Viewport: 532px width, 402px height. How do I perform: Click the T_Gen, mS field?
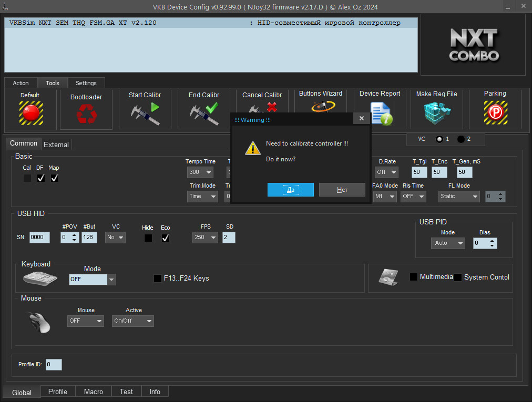click(x=465, y=172)
